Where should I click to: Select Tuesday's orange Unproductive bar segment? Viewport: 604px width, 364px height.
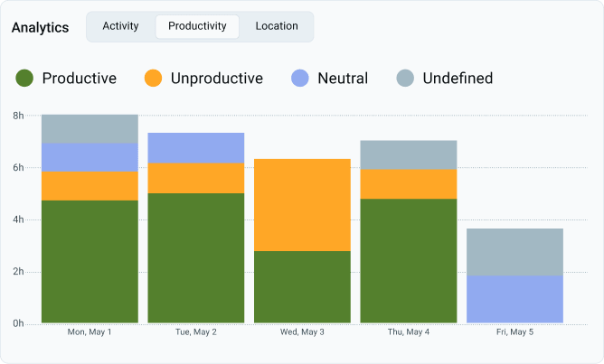pyautogui.click(x=196, y=178)
